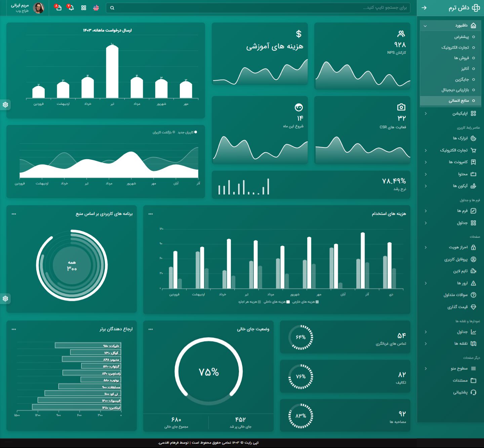Click the icons menu icon
Viewport: 484px width, 448px height.
pos(473,186)
